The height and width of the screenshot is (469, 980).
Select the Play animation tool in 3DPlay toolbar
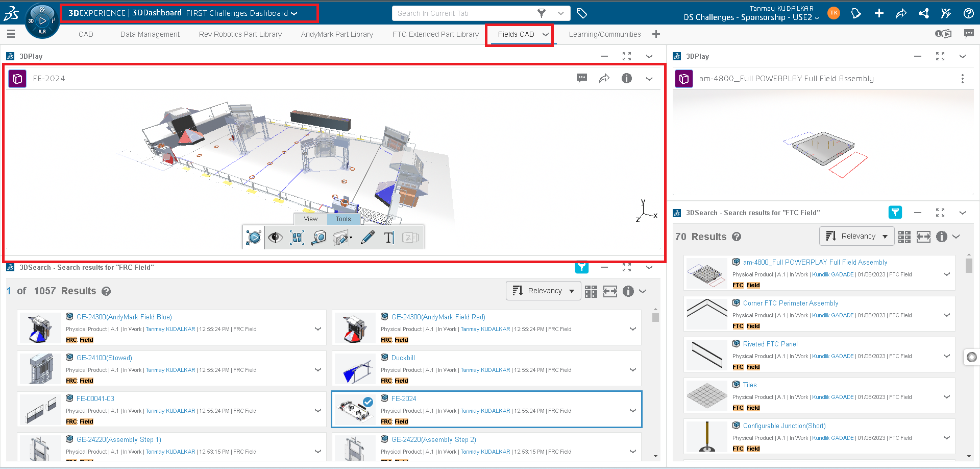point(254,237)
